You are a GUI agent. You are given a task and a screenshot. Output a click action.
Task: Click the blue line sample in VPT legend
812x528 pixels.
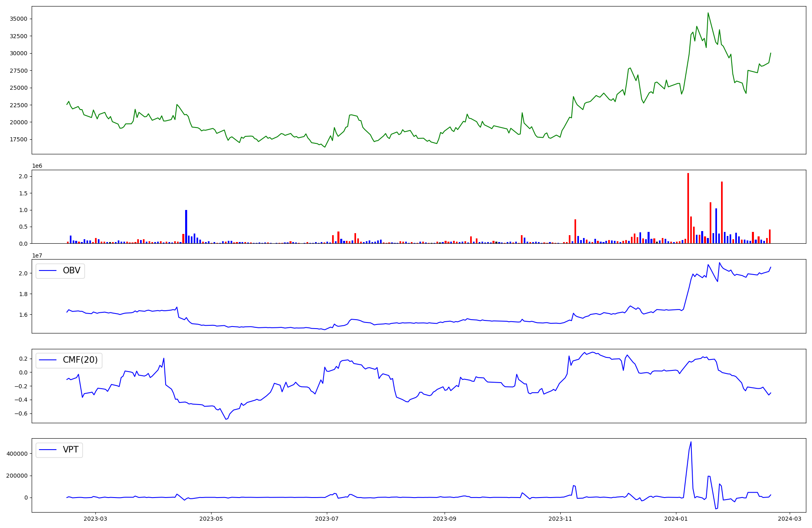(x=48, y=450)
